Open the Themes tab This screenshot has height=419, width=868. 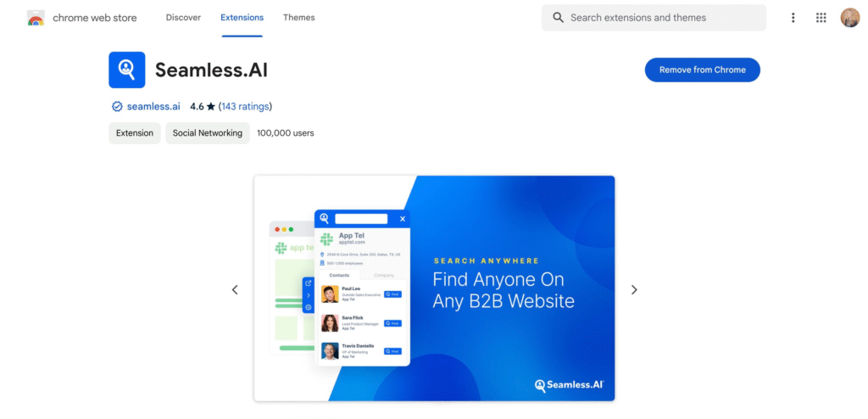click(299, 18)
